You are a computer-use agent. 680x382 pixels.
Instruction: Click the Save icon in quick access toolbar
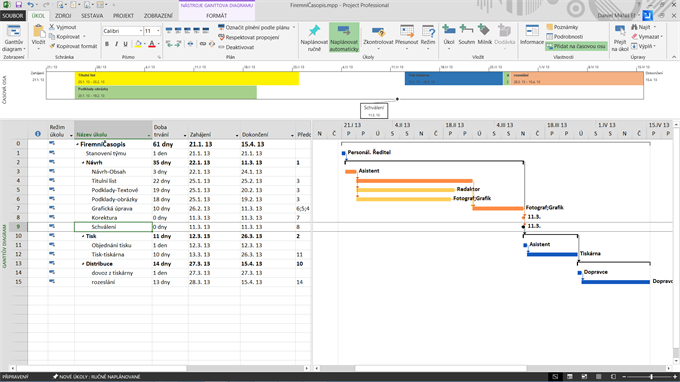pos(18,5)
